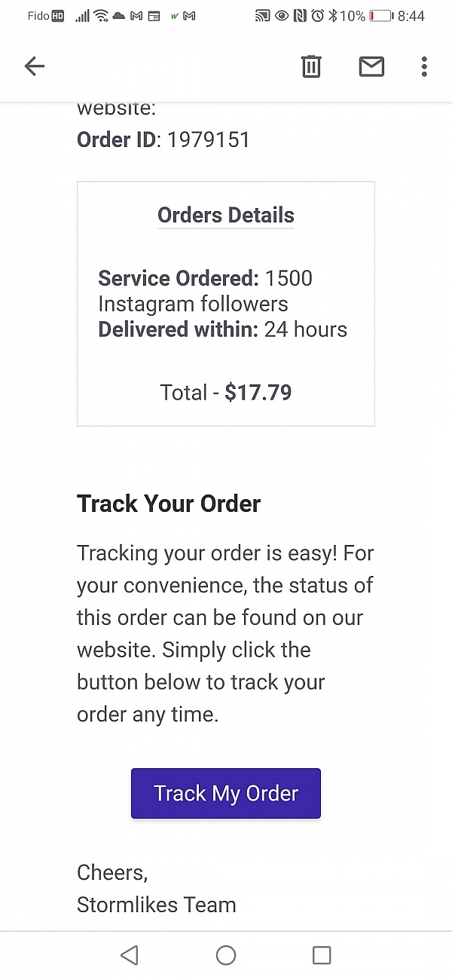Tap the Orders Details heading
452x980 pixels.
[x=226, y=215]
